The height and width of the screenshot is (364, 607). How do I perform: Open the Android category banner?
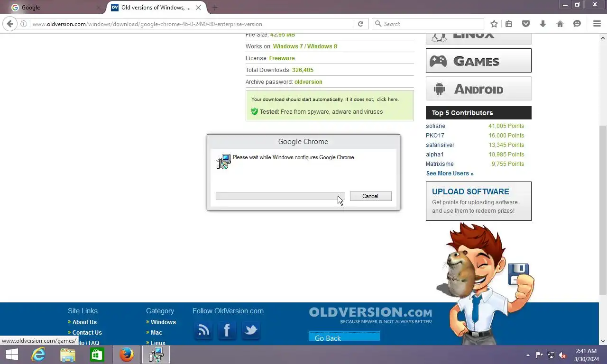478,89
